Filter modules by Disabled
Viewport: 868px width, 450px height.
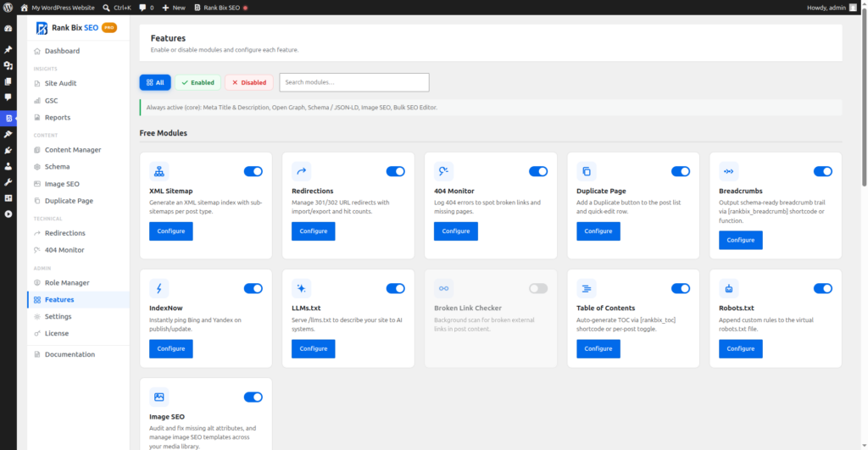point(249,82)
